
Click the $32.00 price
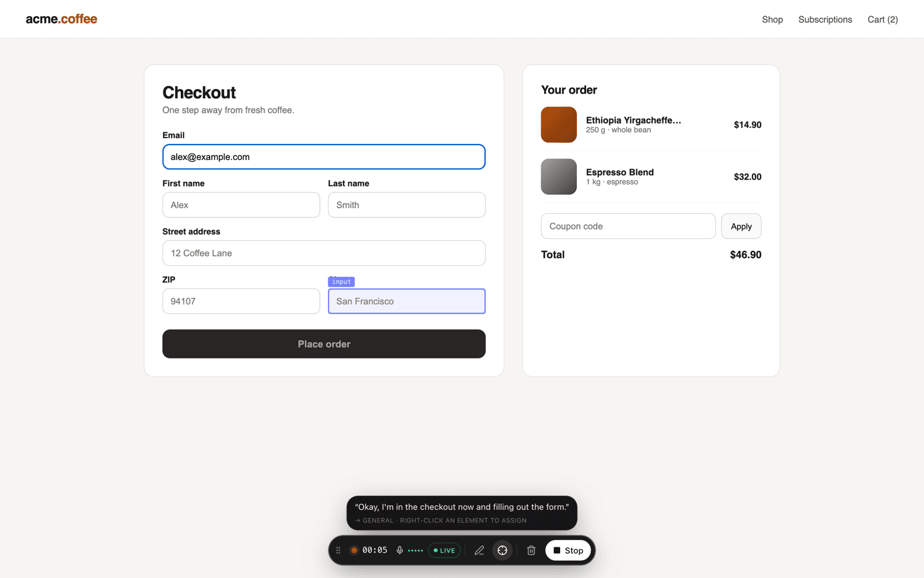pyautogui.click(x=747, y=177)
